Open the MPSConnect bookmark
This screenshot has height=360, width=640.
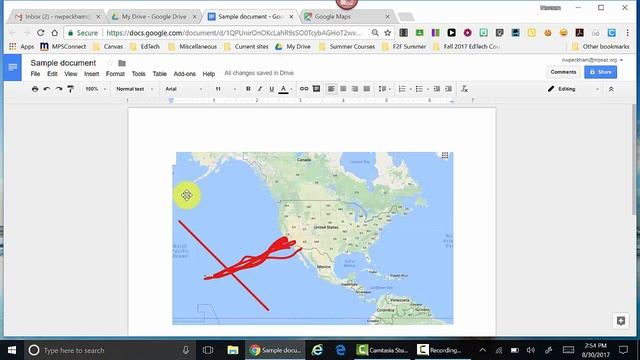[63, 47]
